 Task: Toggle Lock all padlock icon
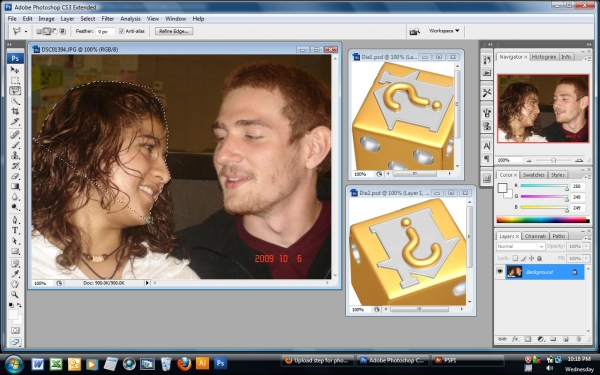540,258
